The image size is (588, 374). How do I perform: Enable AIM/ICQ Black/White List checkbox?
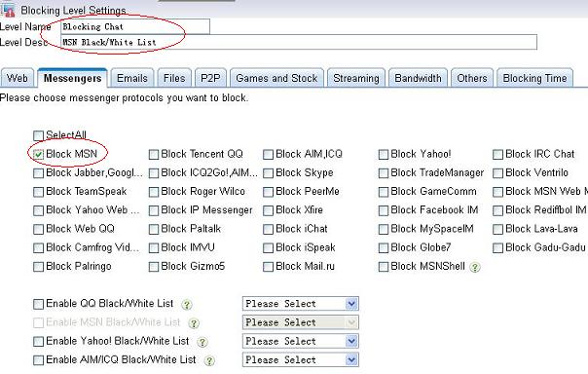point(38,360)
